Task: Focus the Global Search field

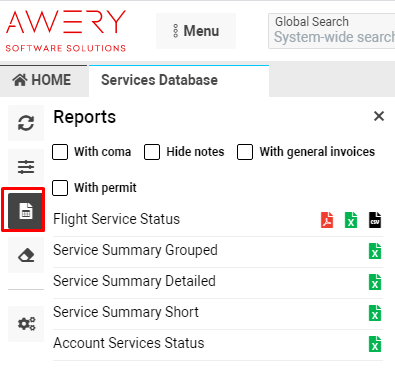Action: (x=332, y=31)
